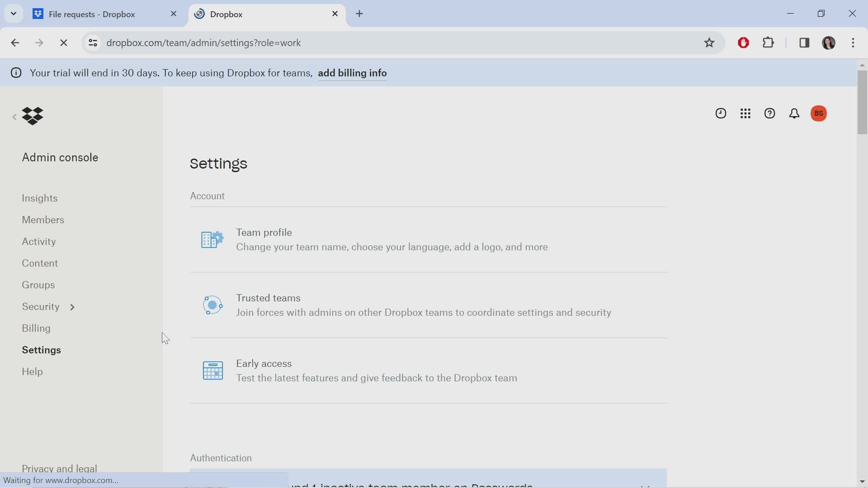868x488 pixels.
Task: Open Help in the admin sidebar
Action: (32, 372)
